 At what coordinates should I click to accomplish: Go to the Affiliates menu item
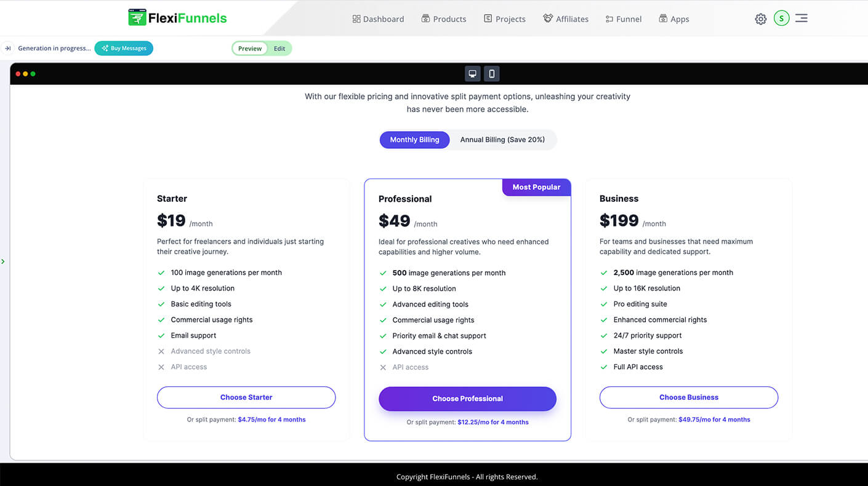tap(566, 19)
